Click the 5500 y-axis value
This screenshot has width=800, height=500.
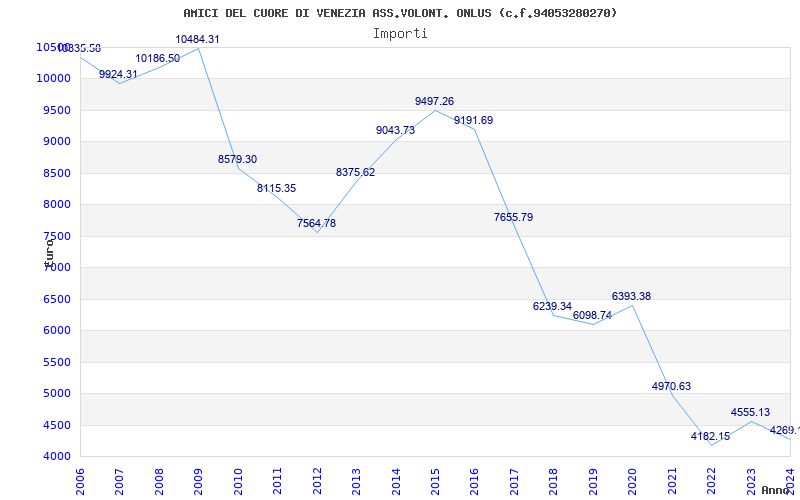tap(57, 362)
